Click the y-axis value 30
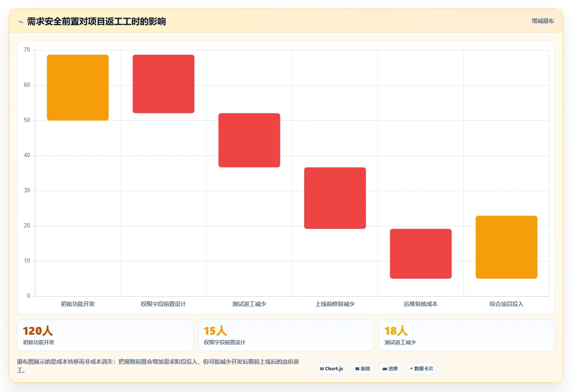Viewport: 572px width, 392px height. (27, 191)
